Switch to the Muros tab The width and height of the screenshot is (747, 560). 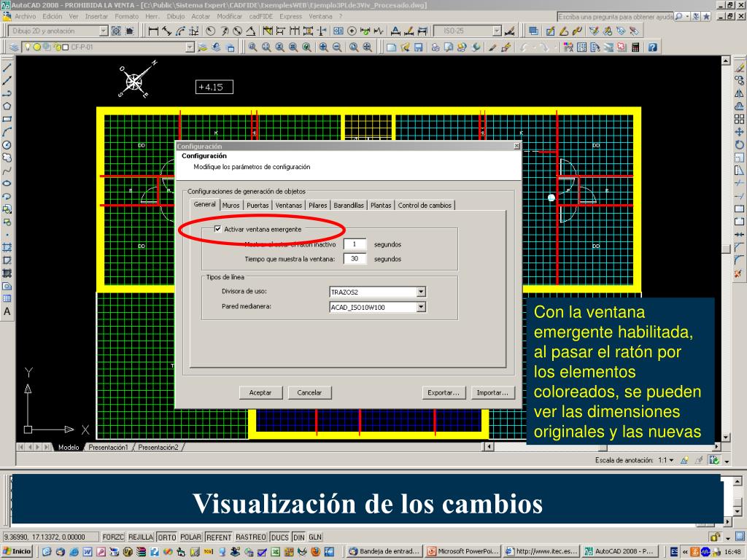[231, 205]
